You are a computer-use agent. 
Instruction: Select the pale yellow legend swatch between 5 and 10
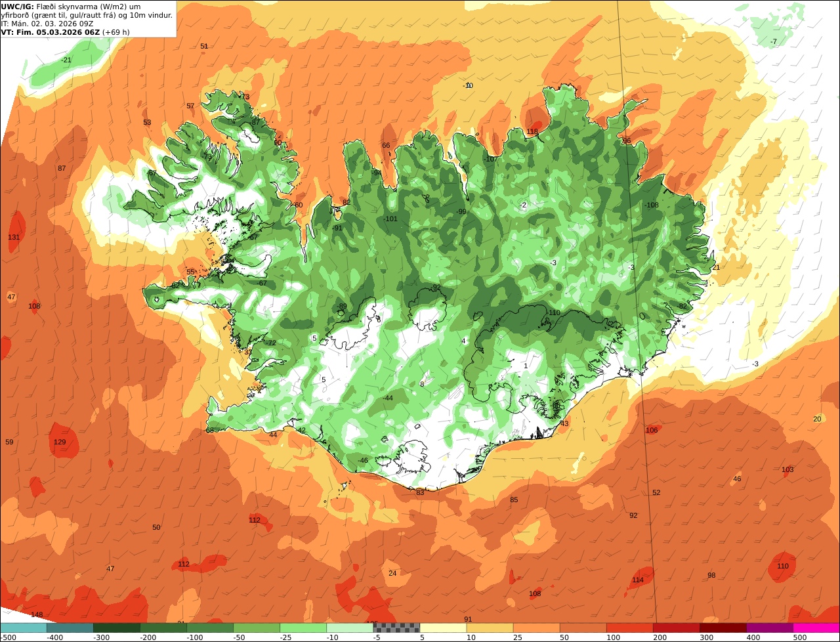(443, 628)
